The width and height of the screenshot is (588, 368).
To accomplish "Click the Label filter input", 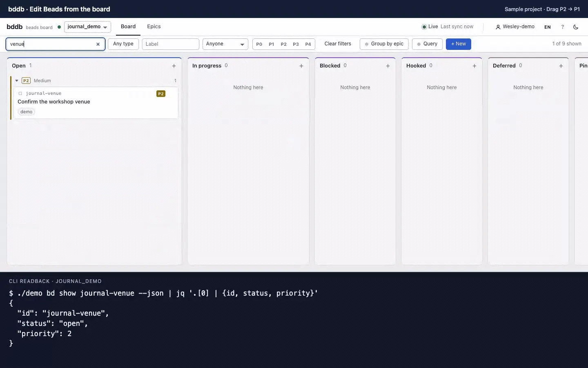I will click(171, 44).
